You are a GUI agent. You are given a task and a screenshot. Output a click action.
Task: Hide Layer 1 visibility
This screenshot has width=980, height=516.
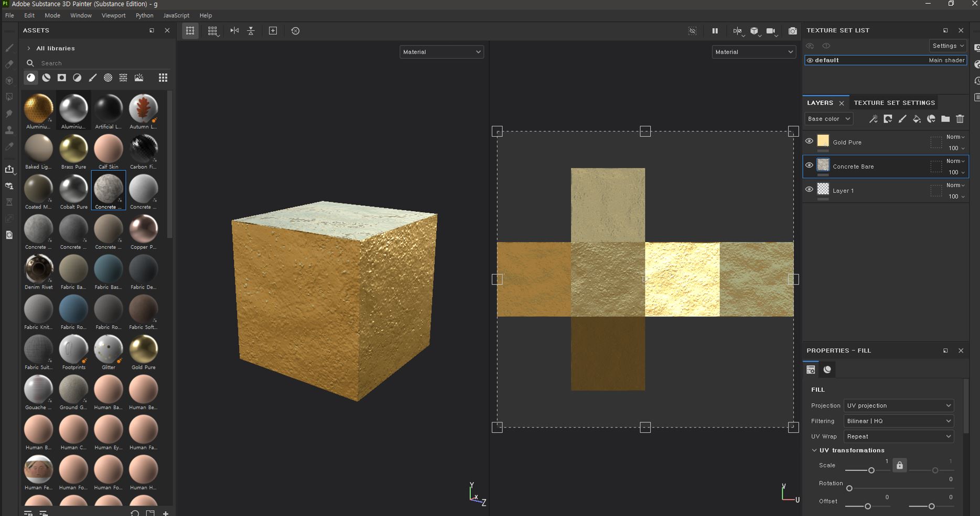809,189
